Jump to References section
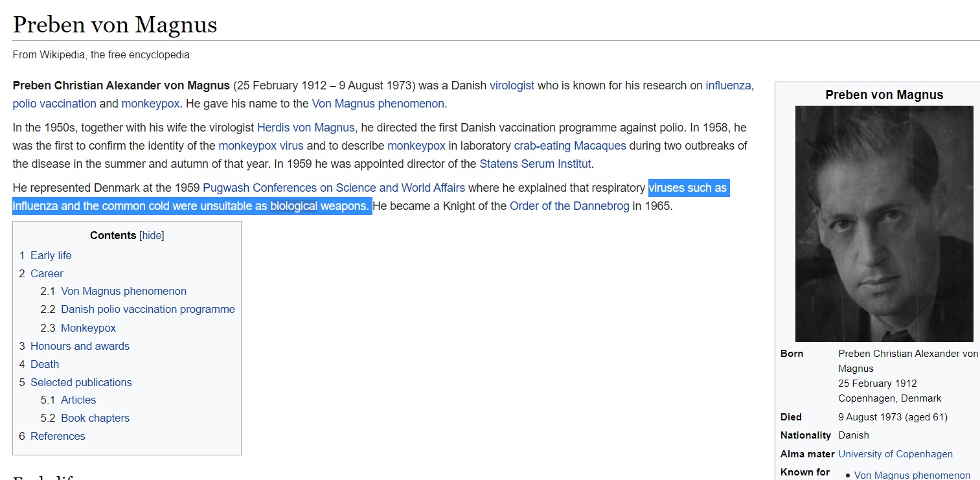The width and height of the screenshot is (980, 480). (58, 437)
